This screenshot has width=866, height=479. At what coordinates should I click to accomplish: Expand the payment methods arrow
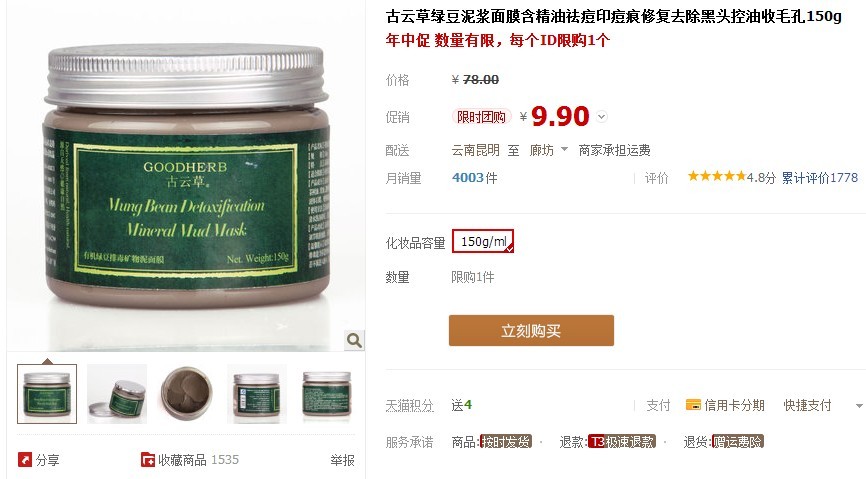[x=859, y=406]
